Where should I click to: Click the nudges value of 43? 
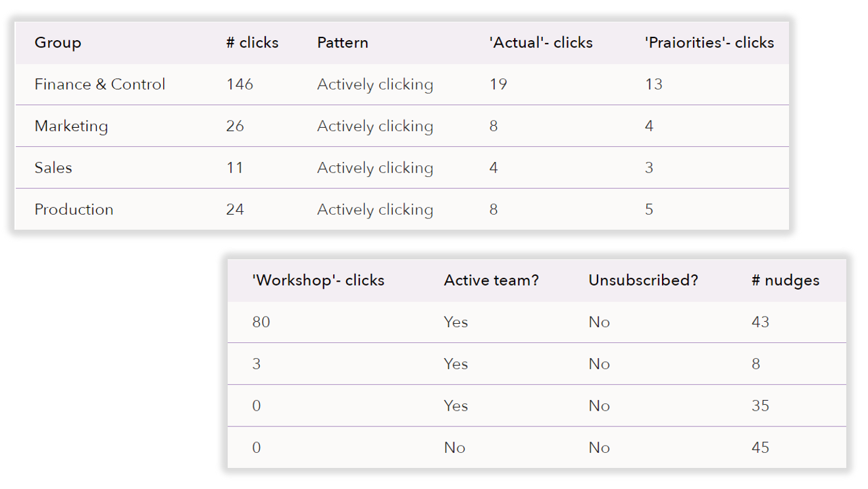[x=760, y=322]
